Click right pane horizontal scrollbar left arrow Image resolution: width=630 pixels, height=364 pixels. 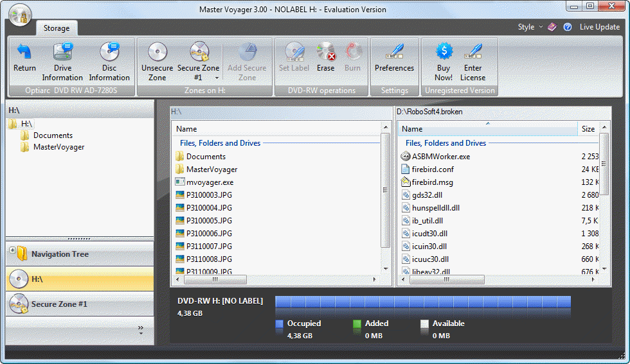click(x=404, y=279)
